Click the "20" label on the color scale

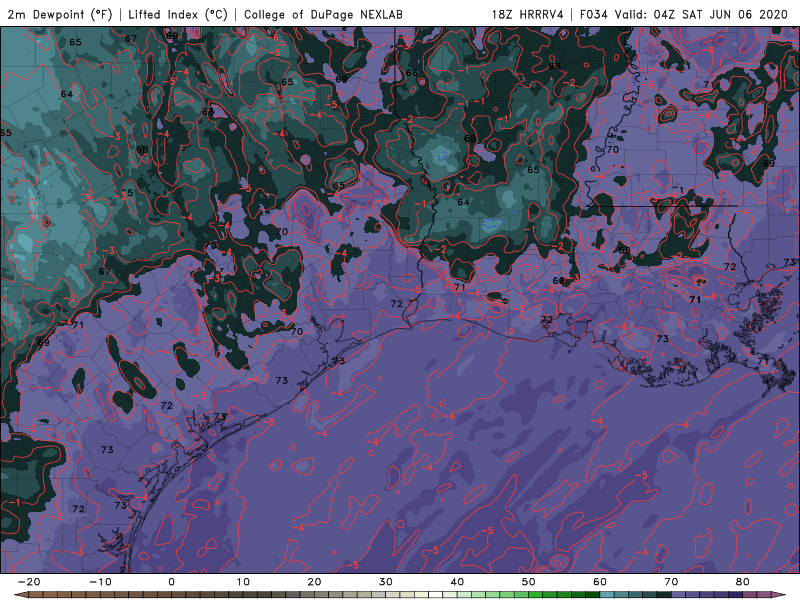(x=314, y=582)
